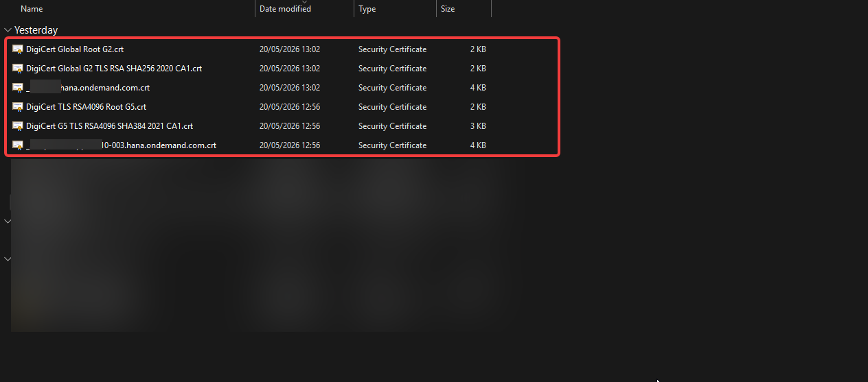Click the icon of the 10-003.hana.ondemand.com.crt file
Screen dimensions: 868x382
click(18, 145)
